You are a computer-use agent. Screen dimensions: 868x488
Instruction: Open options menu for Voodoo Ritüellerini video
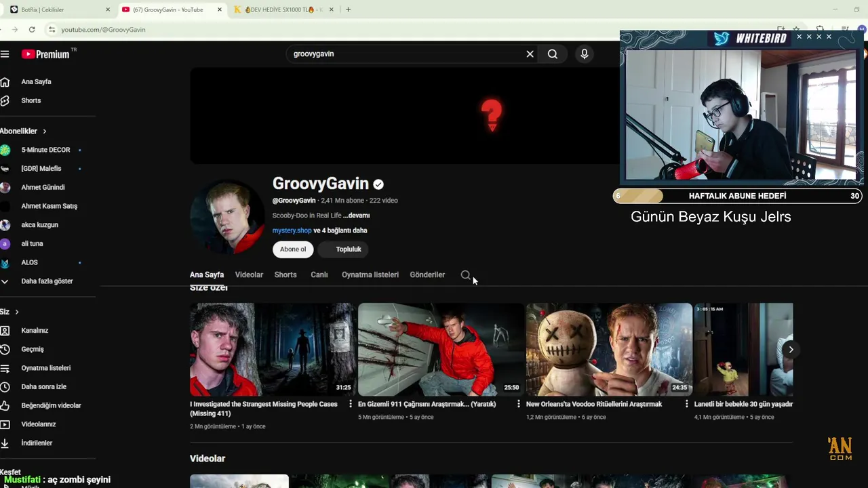pos(687,404)
